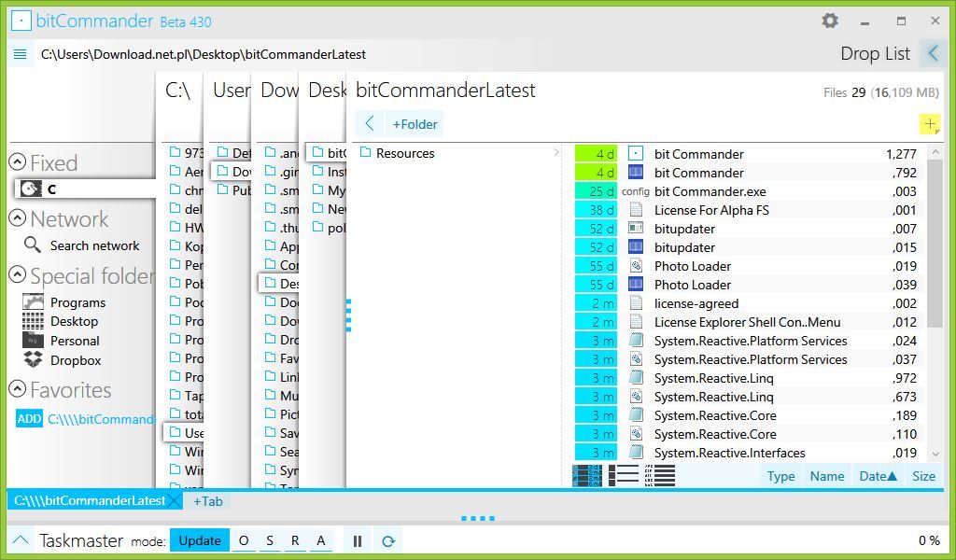
Task: Switch to age-colored list view
Action: pos(587,475)
